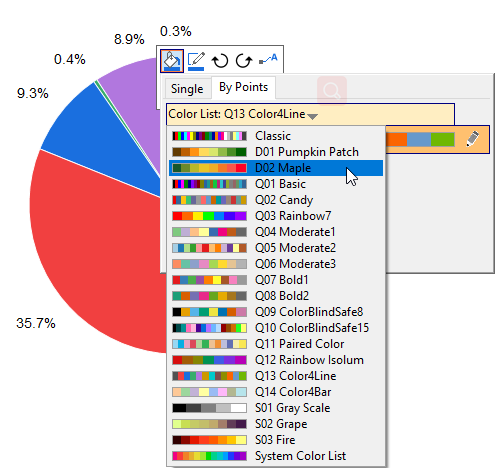Screen dimensions: 496x468
Task: Choose the Q01 Basic color list
Action: click(x=276, y=184)
